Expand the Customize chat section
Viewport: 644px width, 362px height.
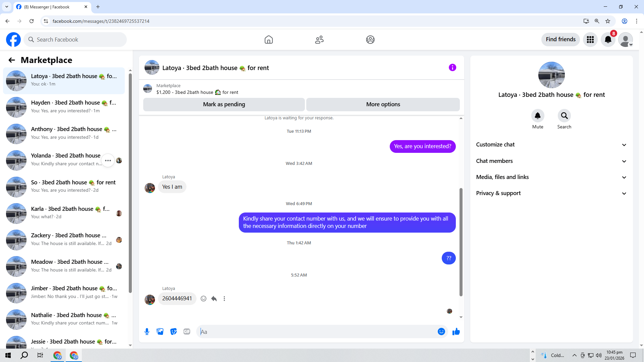point(551,144)
